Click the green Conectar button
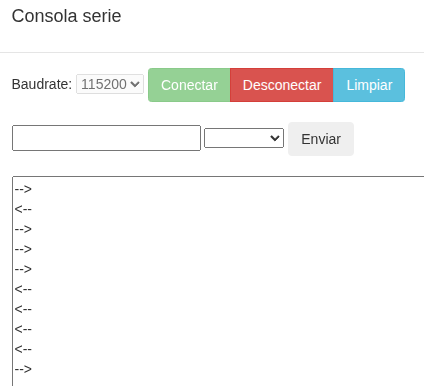Image resolution: width=424 pixels, height=386 pixels. pyautogui.click(x=189, y=85)
